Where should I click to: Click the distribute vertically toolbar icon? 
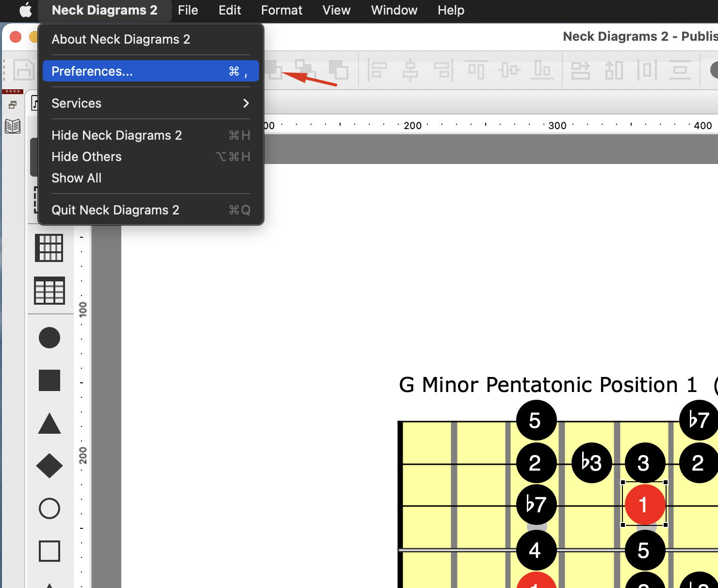coord(680,70)
